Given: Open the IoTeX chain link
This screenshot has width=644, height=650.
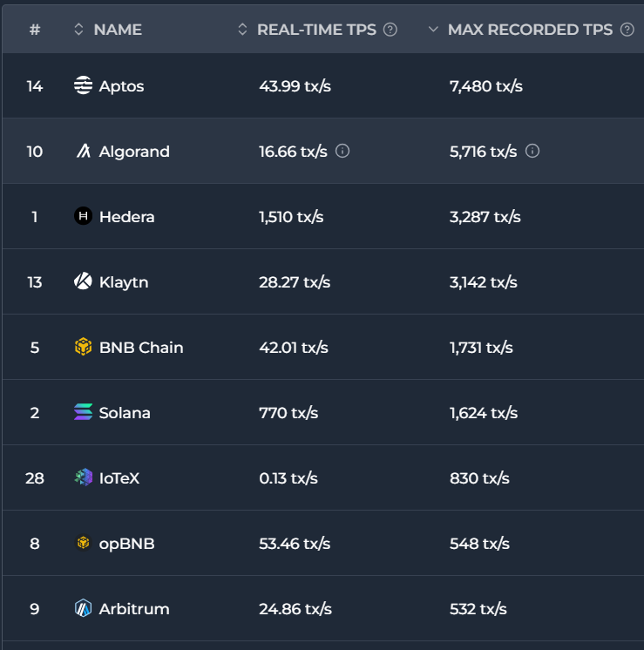Looking at the screenshot, I should 119,478.
